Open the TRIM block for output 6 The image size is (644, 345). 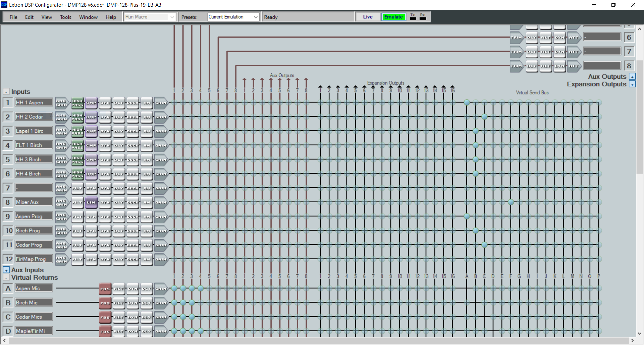(517, 38)
